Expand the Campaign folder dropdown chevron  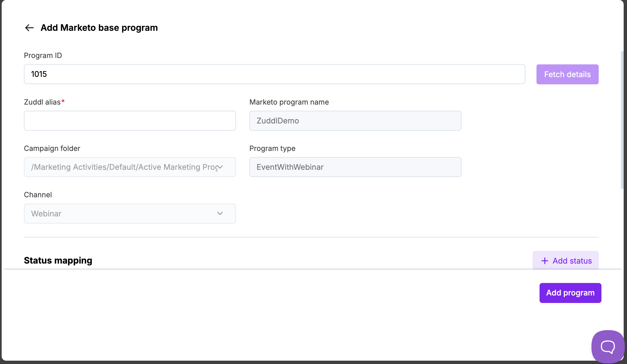click(x=220, y=167)
